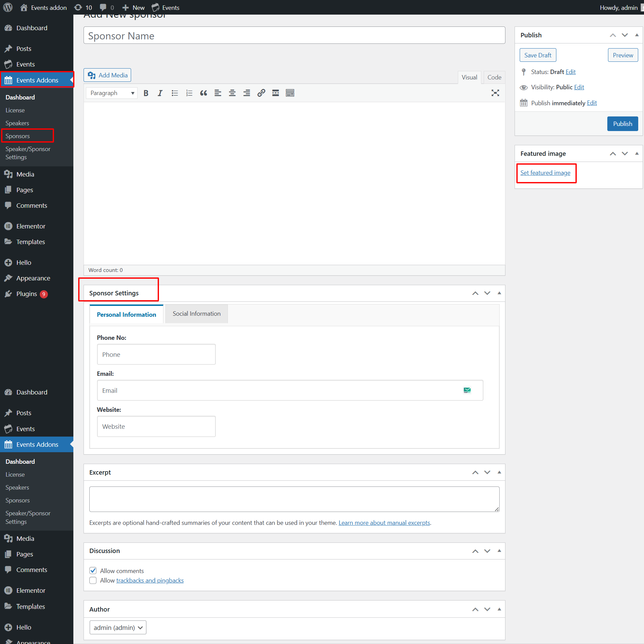This screenshot has width=644, height=644.
Task: Toggle the editor toolbar kitchen sink
Action: (x=290, y=93)
